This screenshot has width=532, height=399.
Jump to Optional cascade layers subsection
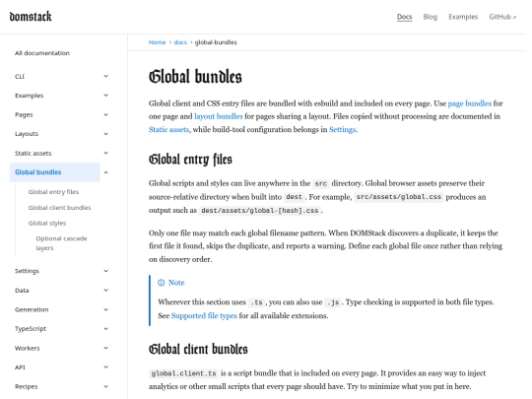61,243
